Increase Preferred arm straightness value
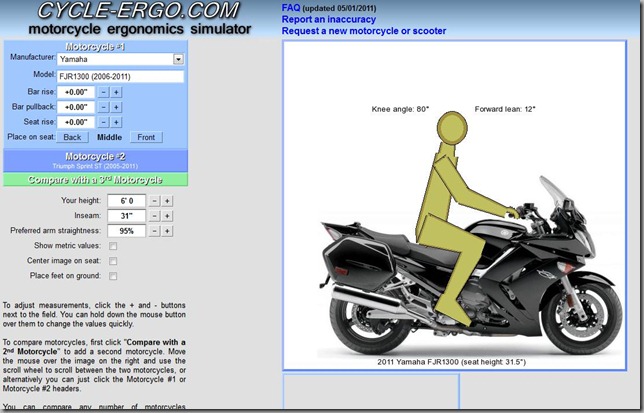Screen dimensions: 644x413 [x=167, y=231]
